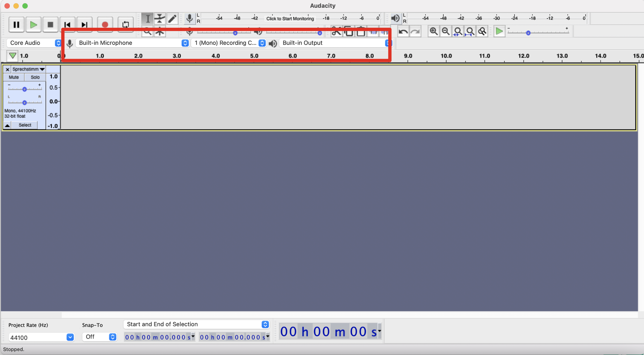Select the Selection tool in toolbar
The image size is (644, 355).
click(x=147, y=18)
